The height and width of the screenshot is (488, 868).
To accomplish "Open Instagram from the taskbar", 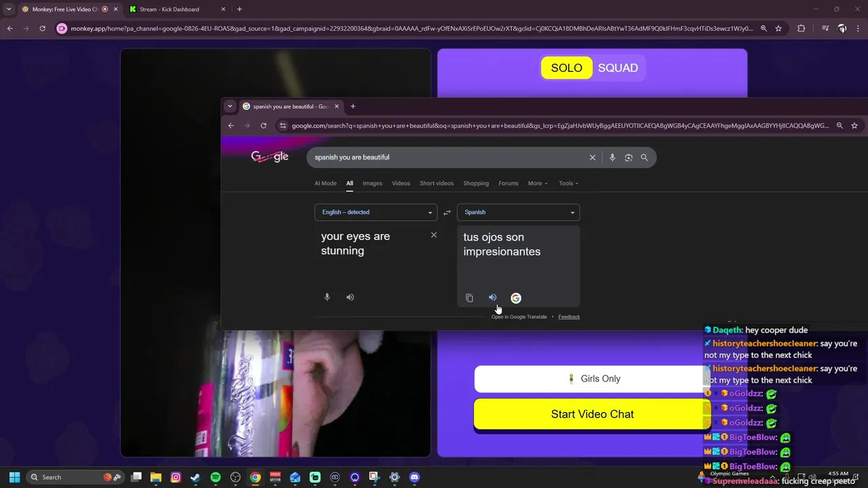I will click(176, 477).
